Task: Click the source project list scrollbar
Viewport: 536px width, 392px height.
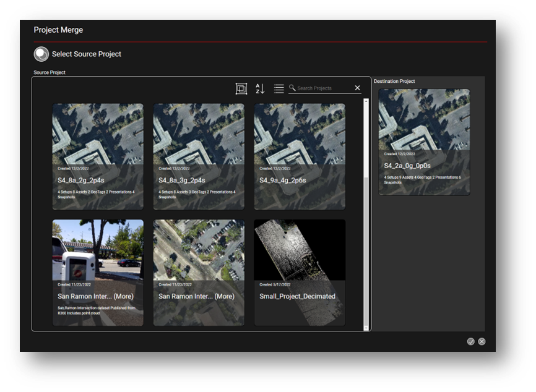Action: tap(365, 247)
